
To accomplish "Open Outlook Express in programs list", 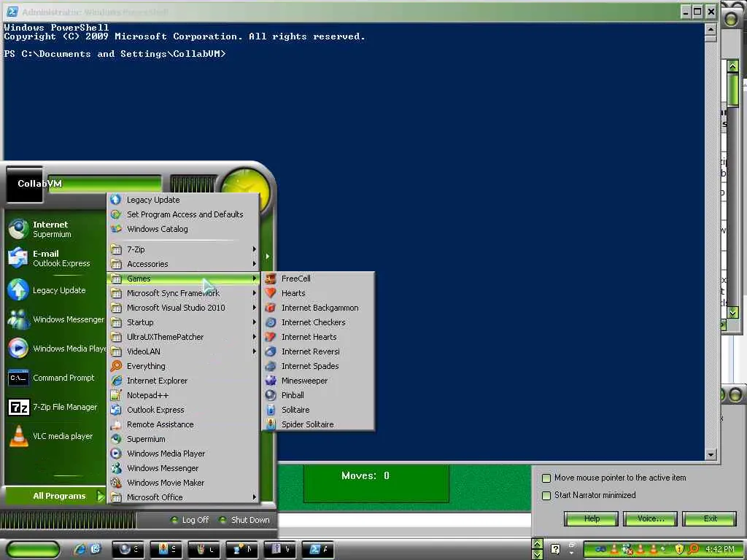I will click(183, 410).
